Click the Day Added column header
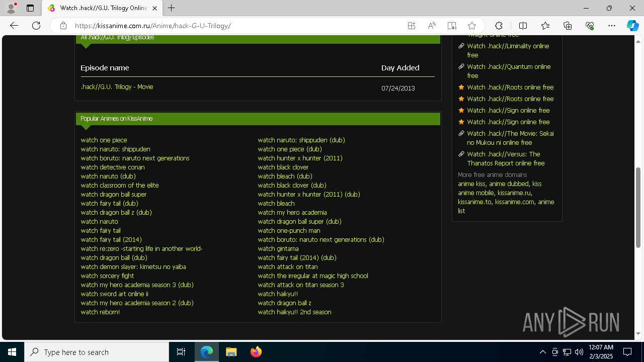 tap(400, 68)
